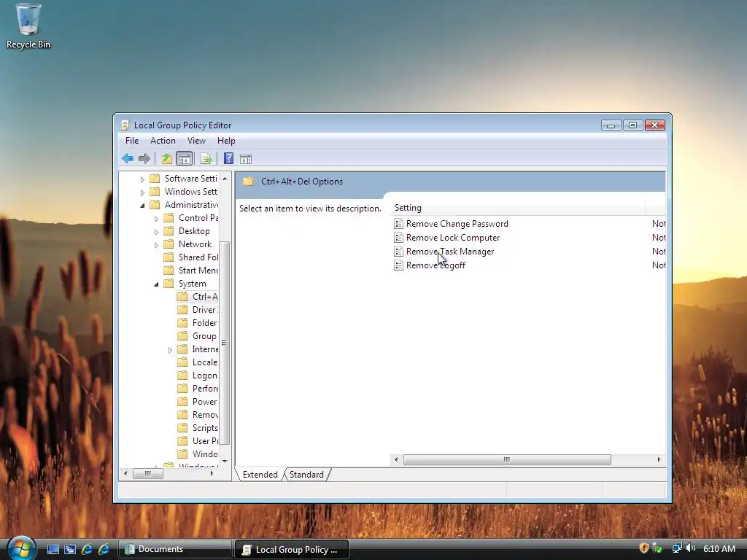The image size is (747, 560).
Task: Open the Help menu
Action: pyautogui.click(x=226, y=141)
